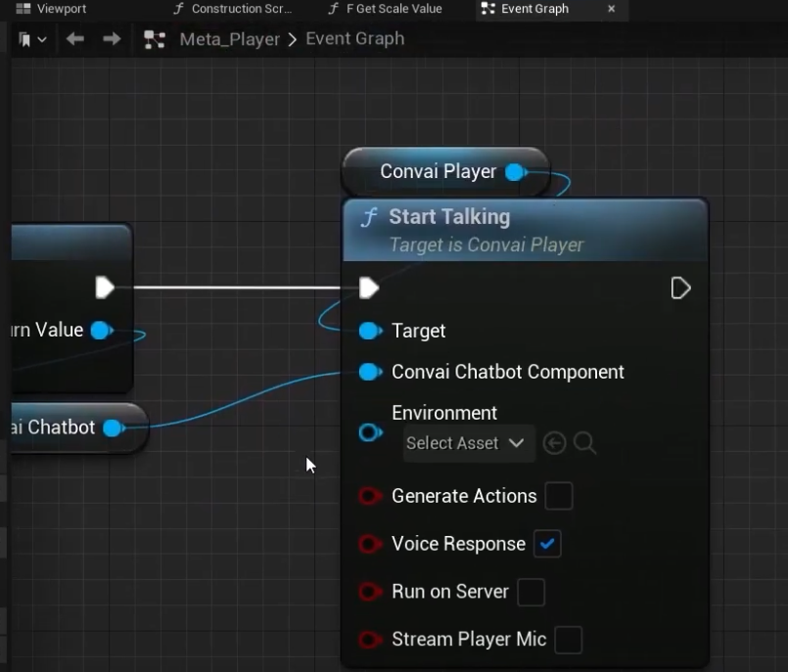Screen dimensions: 788x672
Task: Open the bookmarks dropdown menu
Action: 32,39
